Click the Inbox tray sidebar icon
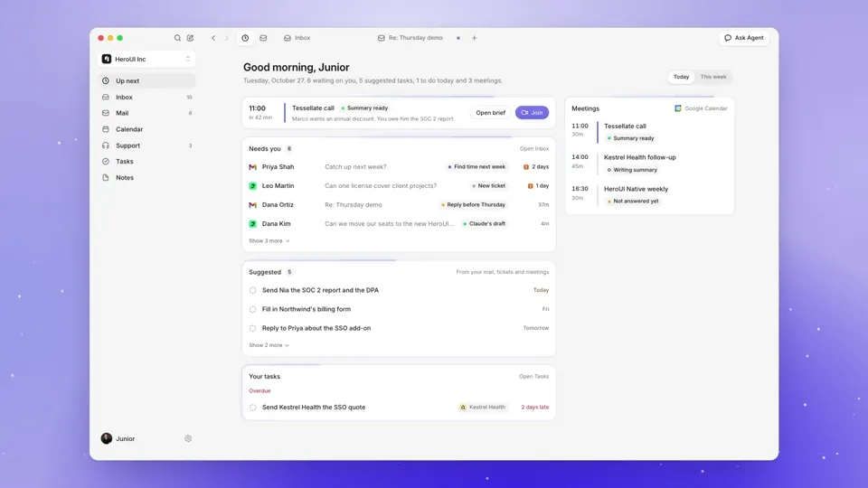The image size is (868, 488). (x=106, y=97)
